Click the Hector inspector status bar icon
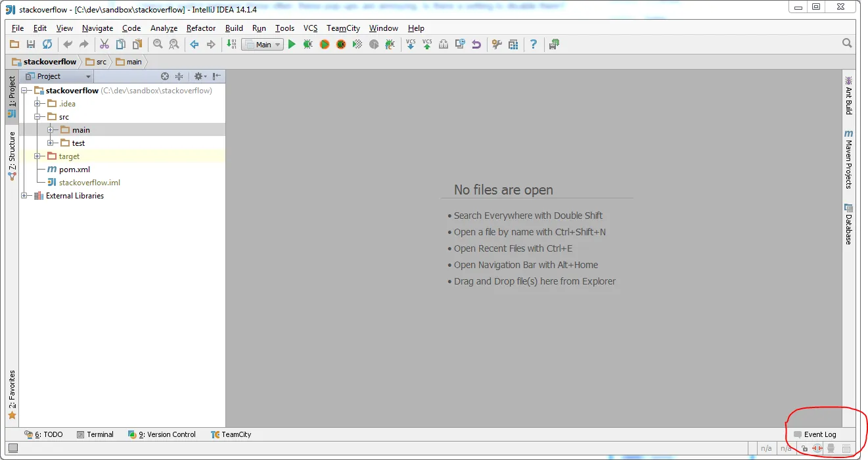 (x=831, y=449)
